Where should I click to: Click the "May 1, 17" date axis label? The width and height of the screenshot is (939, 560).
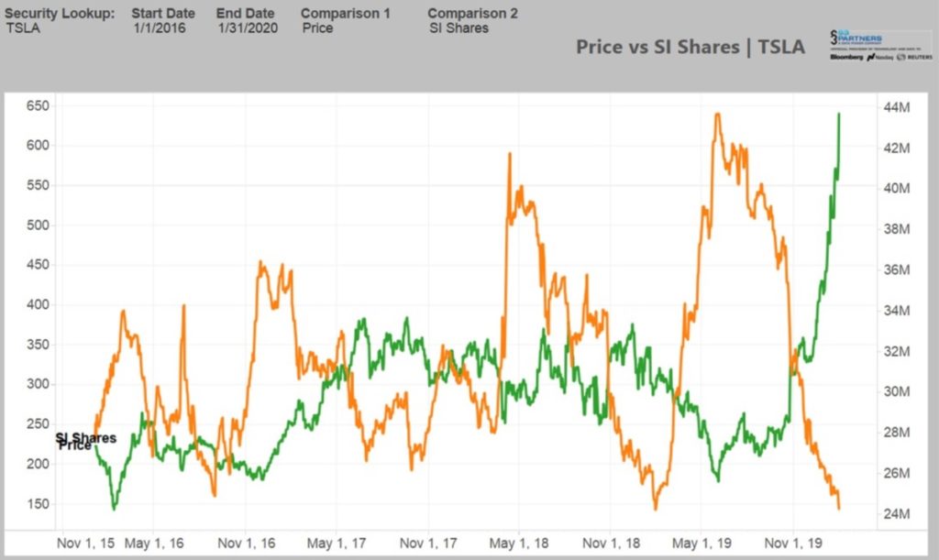pos(336,544)
